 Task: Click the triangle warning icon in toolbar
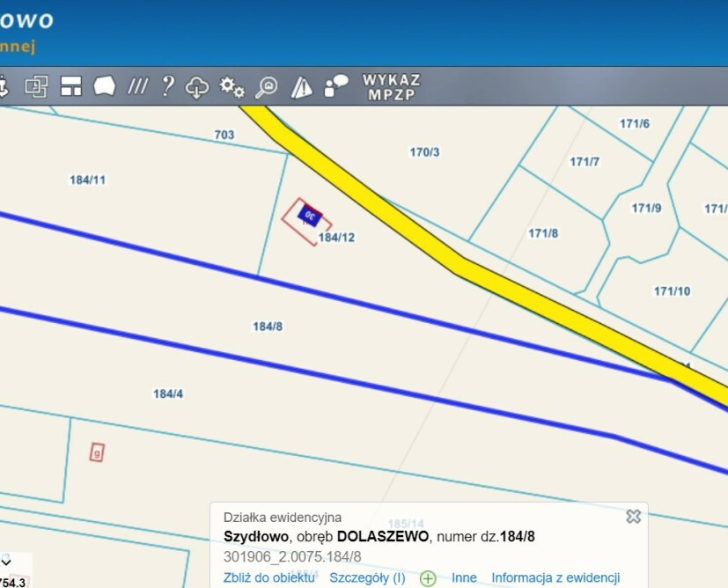pyautogui.click(x=302, y=86)
